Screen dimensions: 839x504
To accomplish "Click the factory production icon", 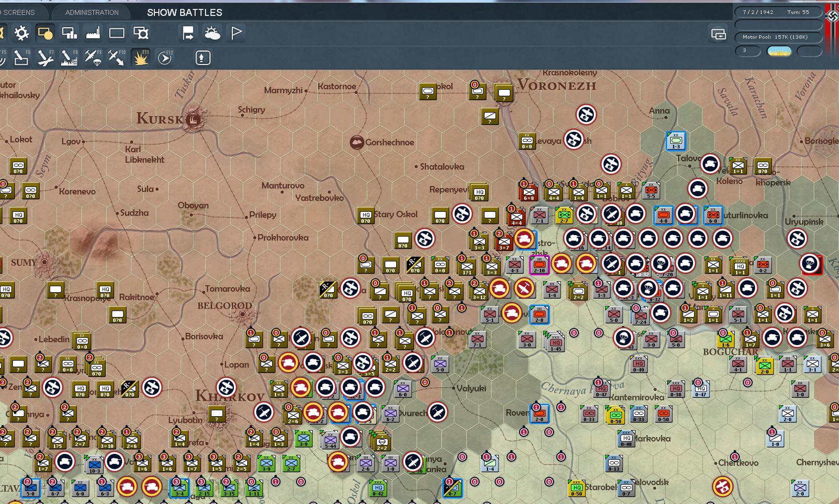I will click(x=93, y=33).
